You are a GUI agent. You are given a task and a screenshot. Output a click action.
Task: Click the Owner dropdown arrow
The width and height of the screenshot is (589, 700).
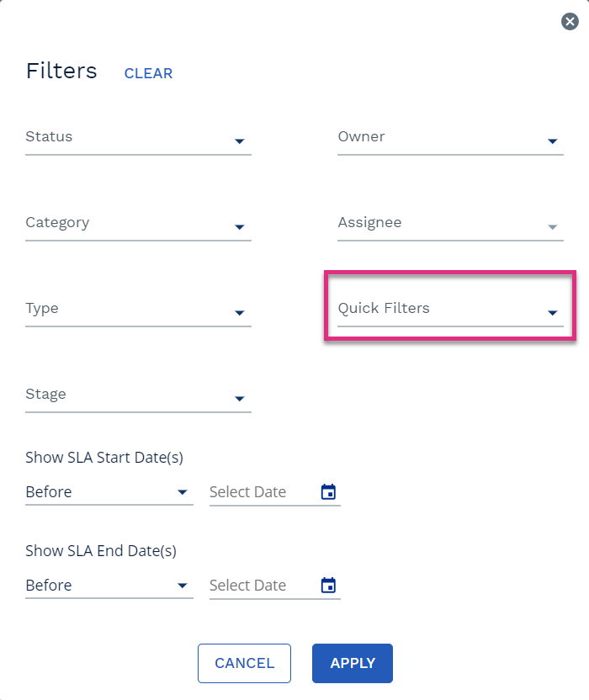[x=552, y=141]
